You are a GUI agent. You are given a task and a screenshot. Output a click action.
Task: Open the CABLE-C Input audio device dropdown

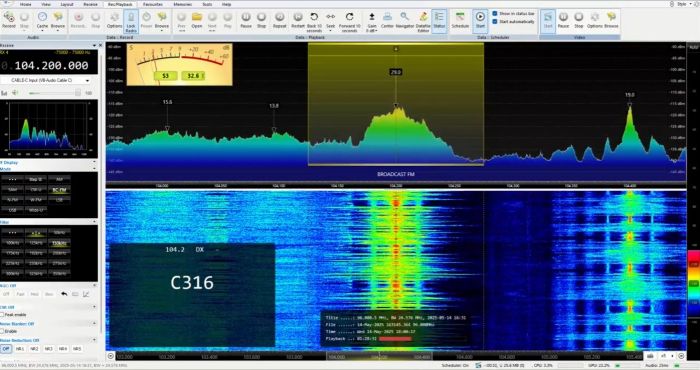[46, 80]
